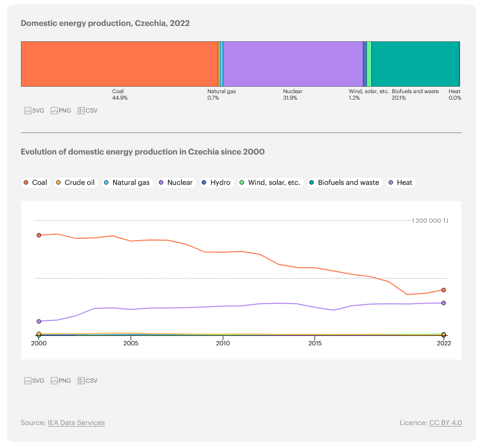484x448 pixels.
Task: Toggle Crude oil legend item
Action: click(75, 183)
